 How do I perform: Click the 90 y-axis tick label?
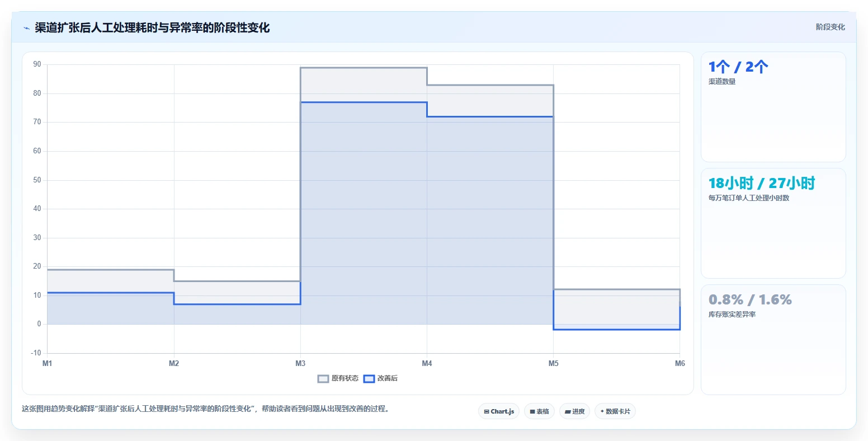(37, 64)
